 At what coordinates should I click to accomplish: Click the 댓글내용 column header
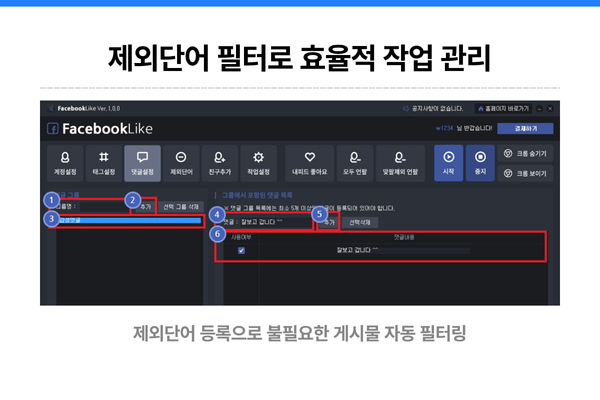point(404,237)
